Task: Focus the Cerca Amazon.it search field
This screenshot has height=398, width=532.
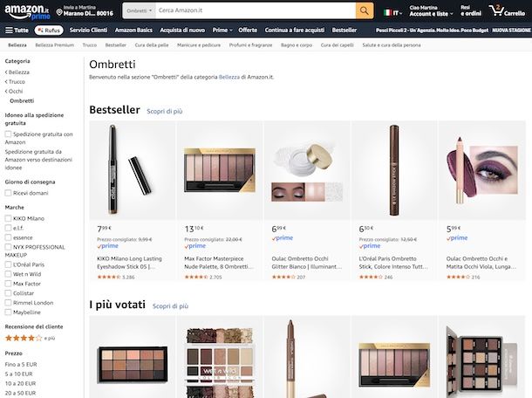Action: tap(256, 10)
